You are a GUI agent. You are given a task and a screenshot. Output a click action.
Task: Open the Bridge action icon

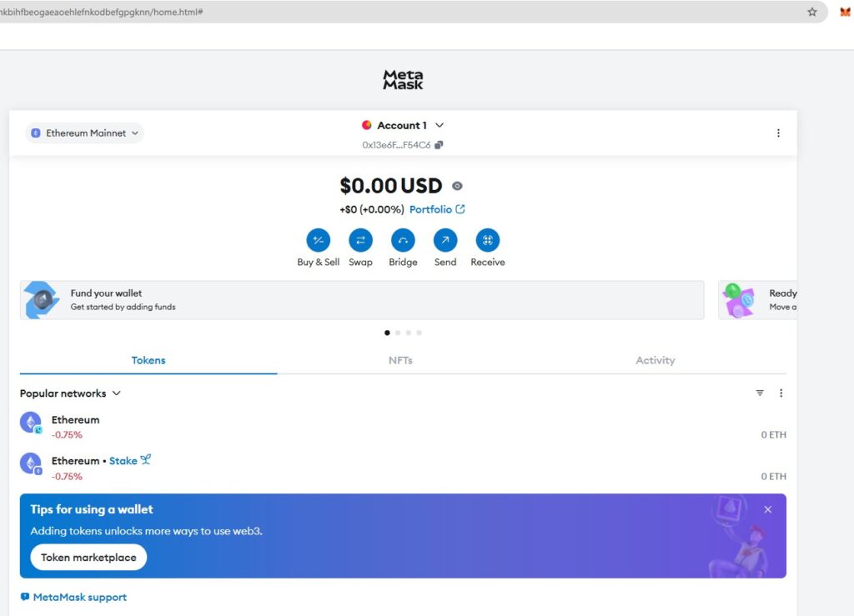[x=403, y=240]
